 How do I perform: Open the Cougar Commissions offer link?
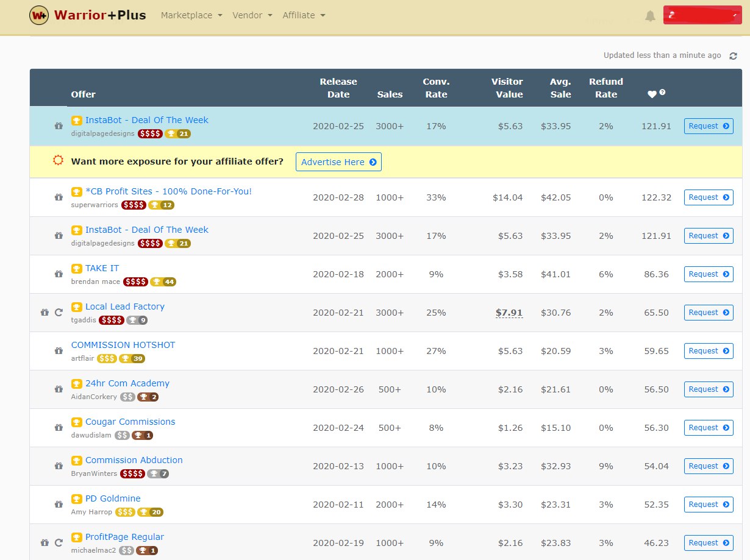tap(130, 422)
